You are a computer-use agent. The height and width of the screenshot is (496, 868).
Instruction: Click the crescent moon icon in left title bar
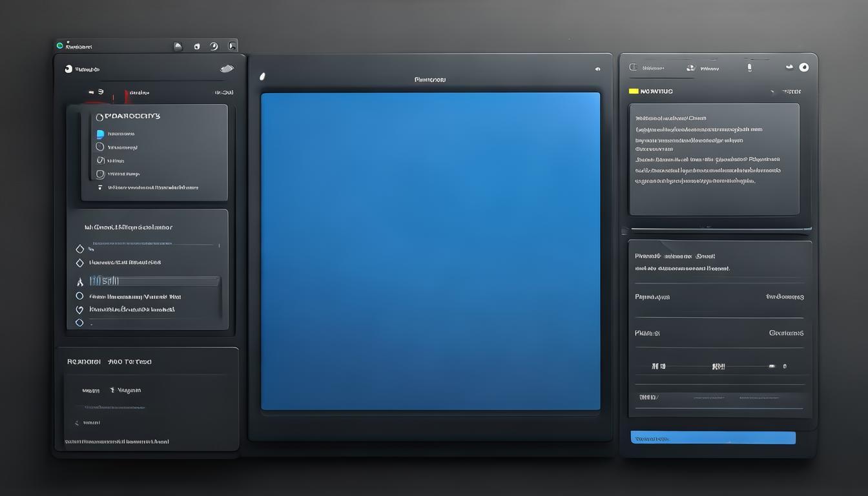[x=214, y=46]
